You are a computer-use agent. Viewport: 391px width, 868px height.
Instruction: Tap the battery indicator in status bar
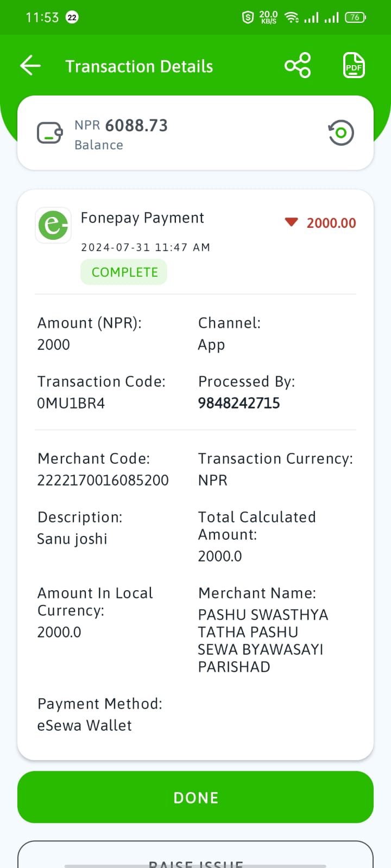point(355,17)
